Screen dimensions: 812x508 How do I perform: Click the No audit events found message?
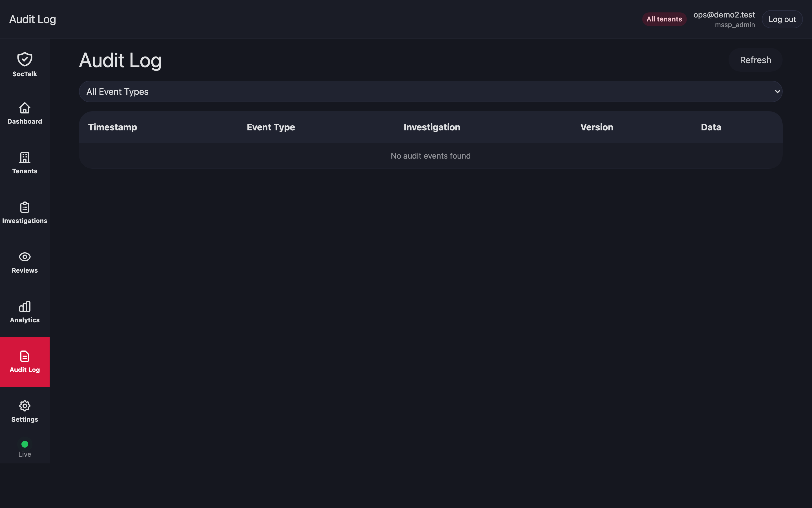tap(431, 156)
